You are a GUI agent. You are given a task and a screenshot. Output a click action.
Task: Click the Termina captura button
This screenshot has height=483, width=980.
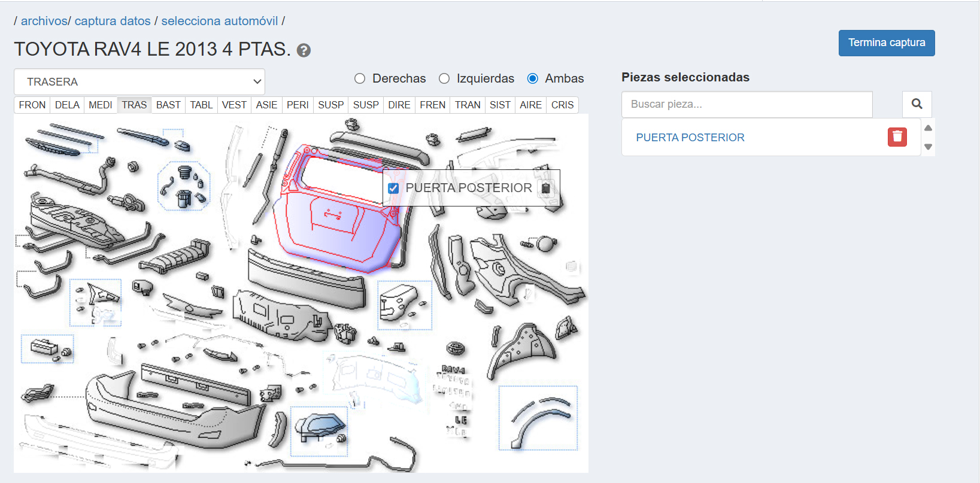point(886,43)
